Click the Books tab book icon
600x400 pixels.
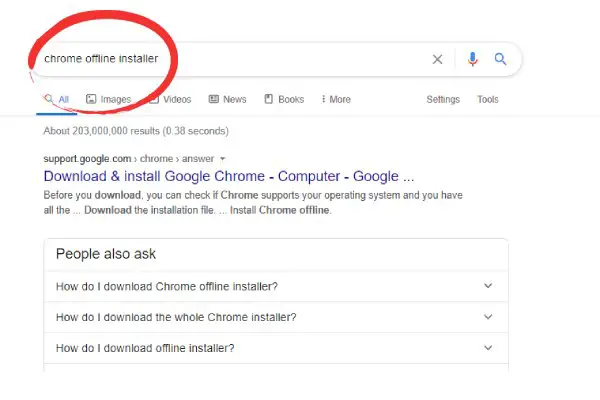269,99
